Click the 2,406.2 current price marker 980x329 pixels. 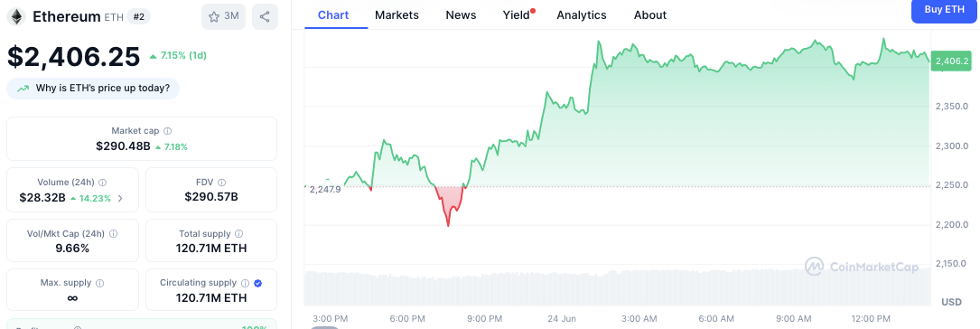point(952,61)
